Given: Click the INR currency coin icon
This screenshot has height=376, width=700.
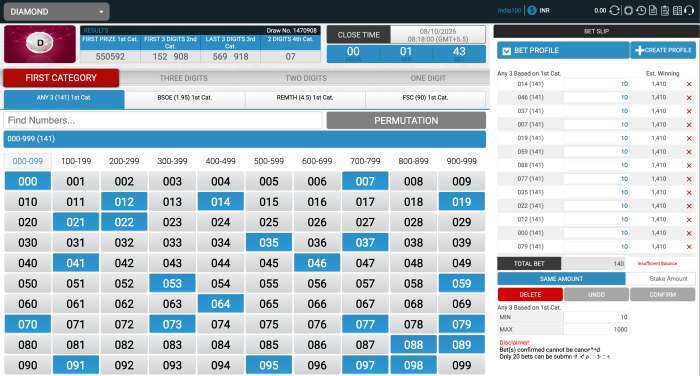Looking at the screenshot, I should (x=532, y=10).
